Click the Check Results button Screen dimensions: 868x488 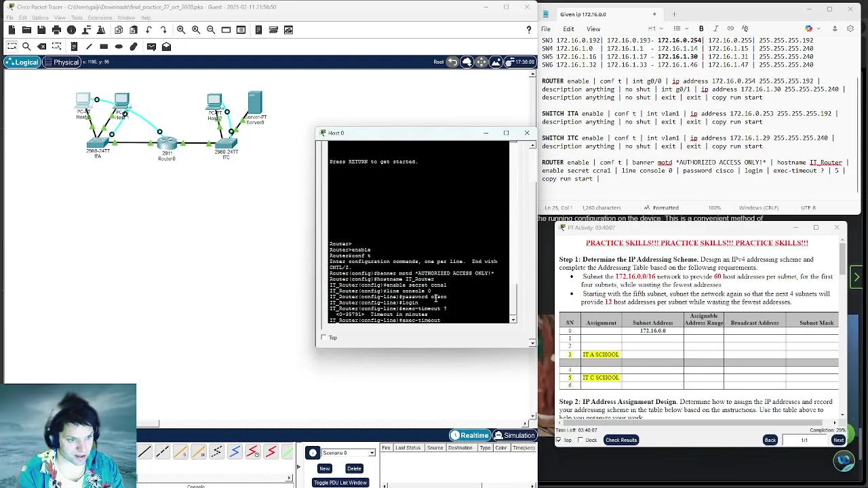(621, 440)
